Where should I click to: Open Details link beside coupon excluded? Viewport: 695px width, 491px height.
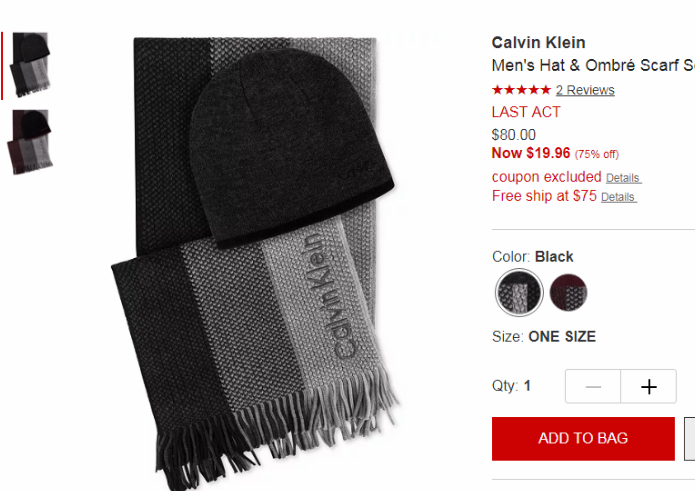pos(623,178)
